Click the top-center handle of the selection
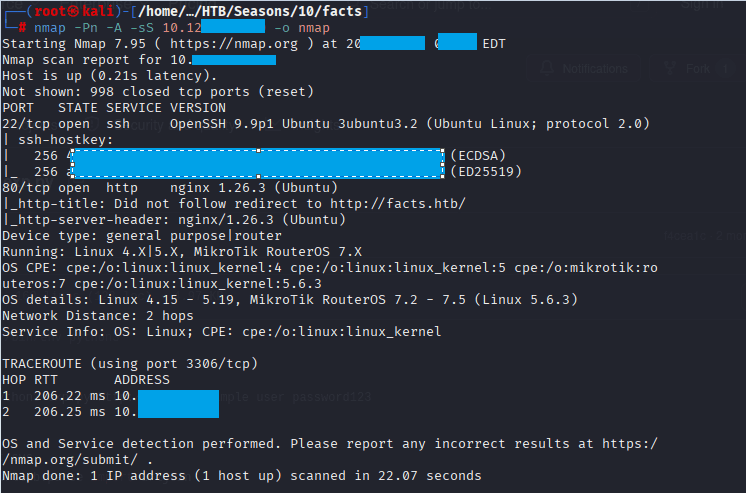Image resolution: width=746 pixels, height=493 pixels. (258, 150)
